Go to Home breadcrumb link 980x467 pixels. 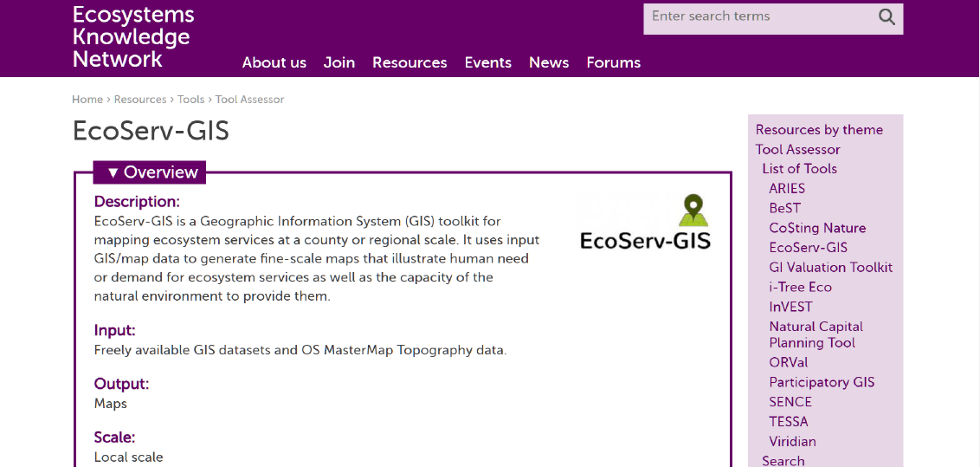coord(87,100)
